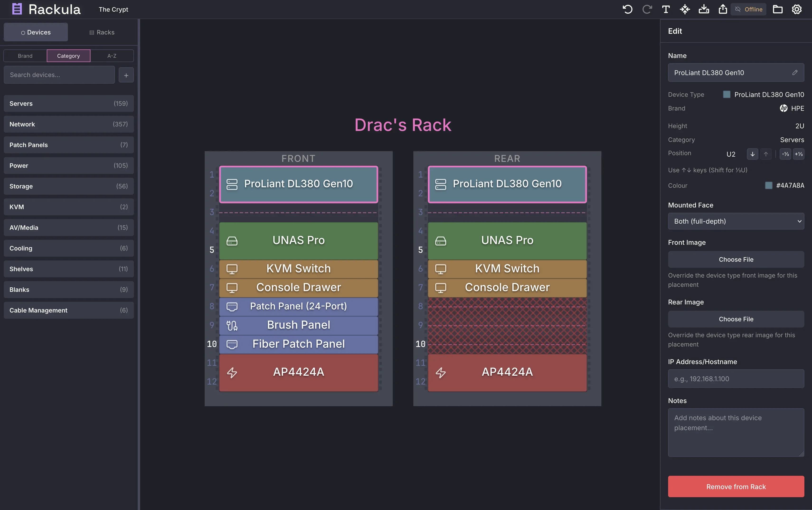Switch to the Devices tab

point(36,32)
